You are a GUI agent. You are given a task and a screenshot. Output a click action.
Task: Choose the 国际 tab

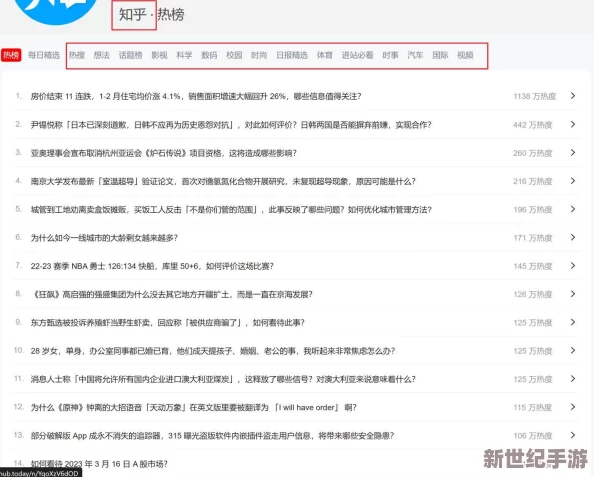(x=440, y=55)
